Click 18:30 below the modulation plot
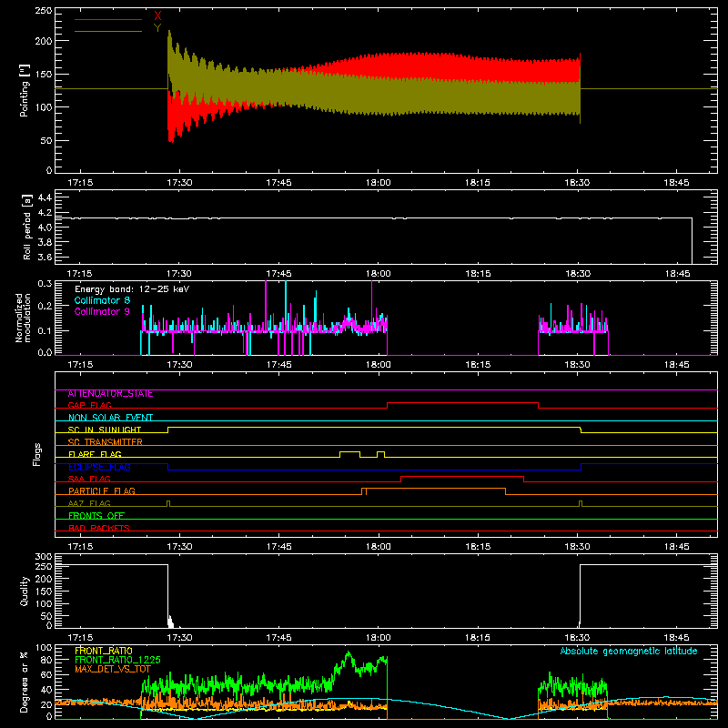728x728 pixels. pos(577,365)
